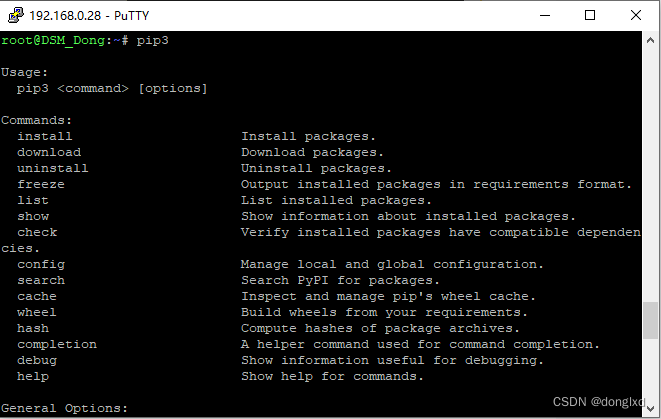Viewport: 661px width, 419px height.
Task: Minimize the PuTTY window
Action: click(x=545, y=15)
